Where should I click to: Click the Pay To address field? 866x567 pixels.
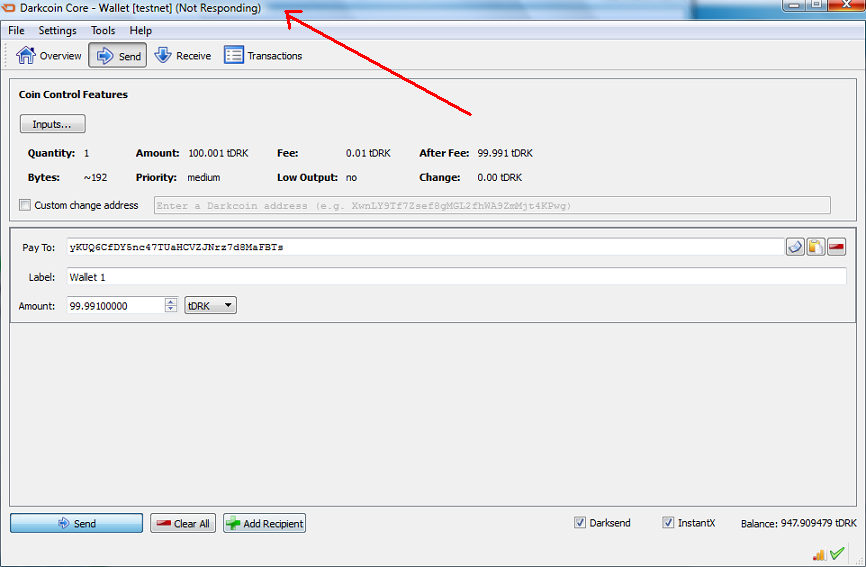(x=425, y=247)
